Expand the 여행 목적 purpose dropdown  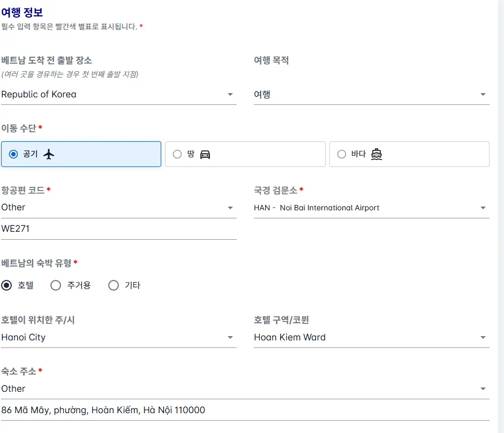tap(372, 94)
